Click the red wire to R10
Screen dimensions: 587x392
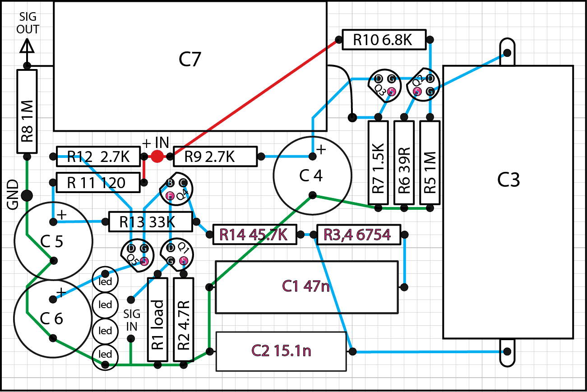(x=254, y=98)
